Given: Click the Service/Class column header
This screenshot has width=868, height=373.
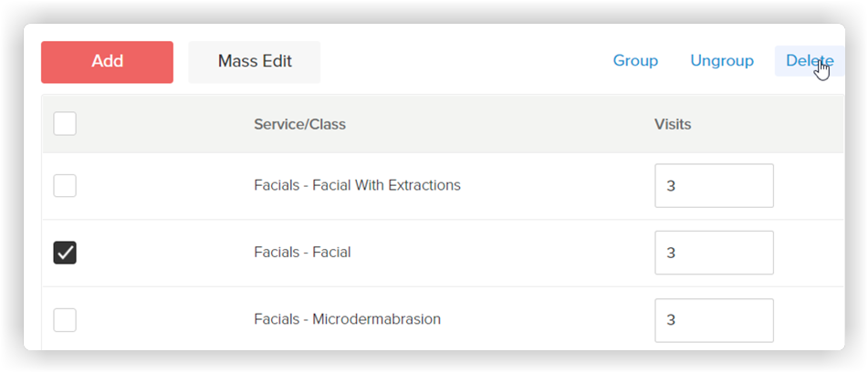Looking at the screenshot, I should click(299, 125).
